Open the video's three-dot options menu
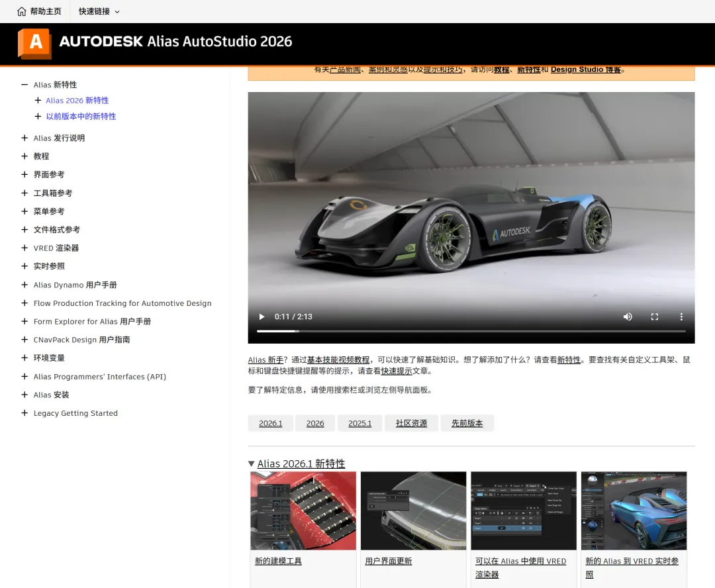Image resolution: width=715 pixels, height=588 pixels. pos(681,317)
